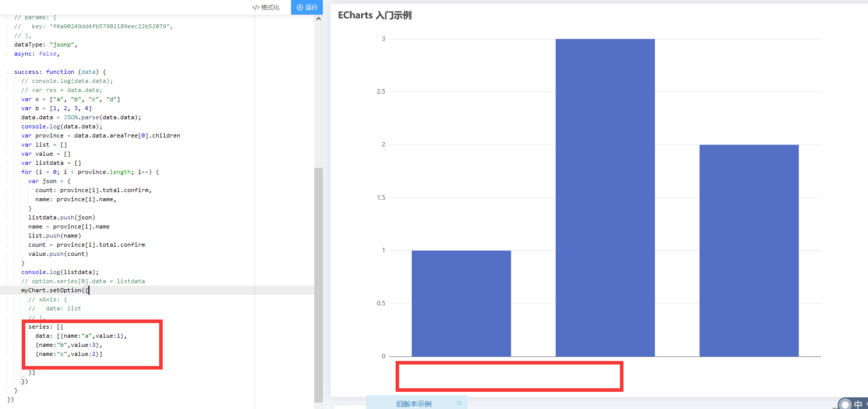Click the 中 input method indicator
Screen dimensions: 868x409
click(x=858, y=404)
